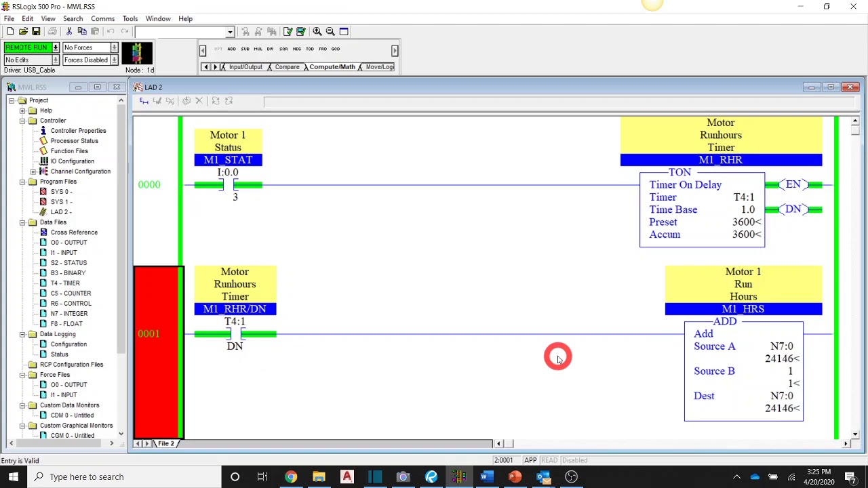
Task: Select the File 2 tab at the bottom
Action: [x=166, y=443]
